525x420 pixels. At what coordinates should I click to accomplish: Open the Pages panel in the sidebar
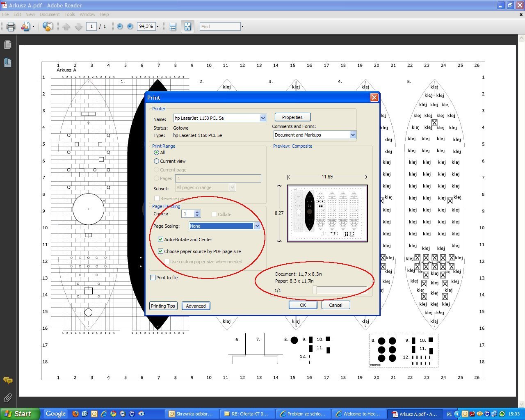[7, 45]
